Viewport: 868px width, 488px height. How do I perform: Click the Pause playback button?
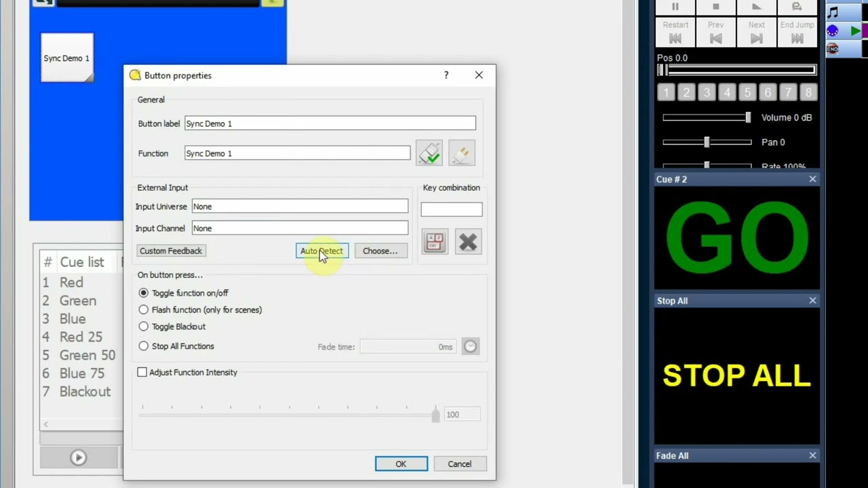[x=675, y=6]
